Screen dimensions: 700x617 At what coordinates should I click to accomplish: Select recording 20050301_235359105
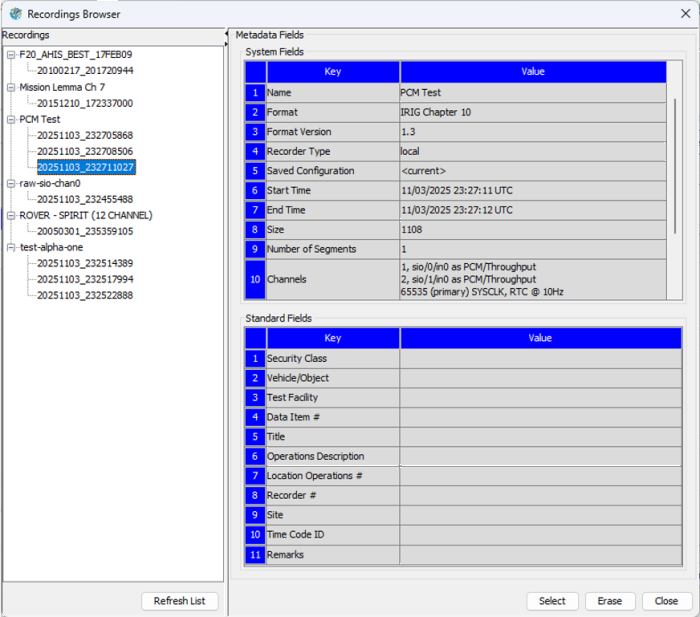click(x=85, y=231)
